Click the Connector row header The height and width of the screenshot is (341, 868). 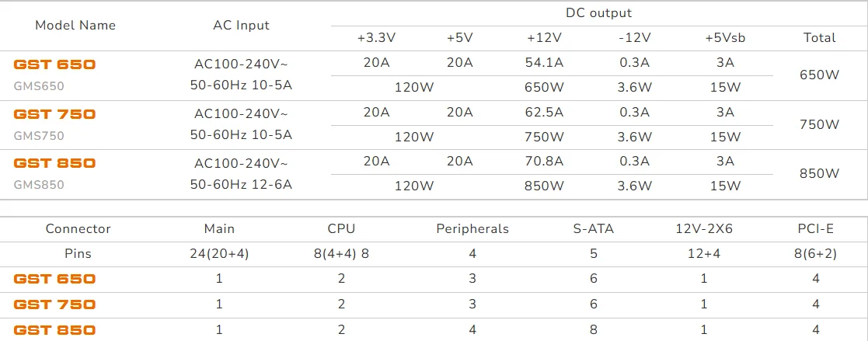[78, 228]
